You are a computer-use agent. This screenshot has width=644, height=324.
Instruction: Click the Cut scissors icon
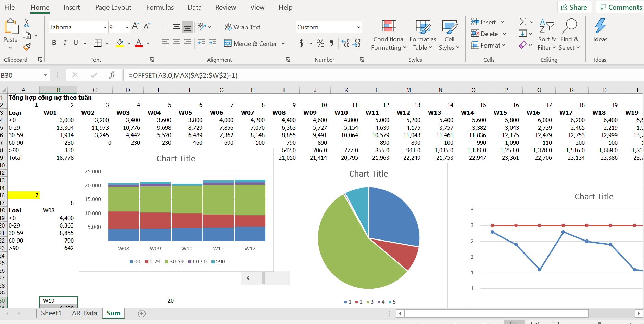click(27, 23)
